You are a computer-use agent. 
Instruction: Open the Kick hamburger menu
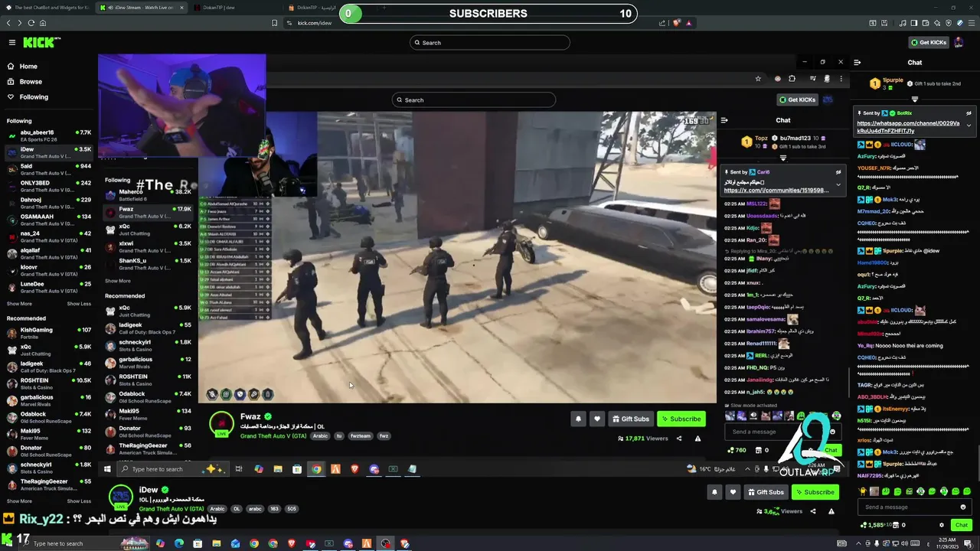(x=11, y=43)
